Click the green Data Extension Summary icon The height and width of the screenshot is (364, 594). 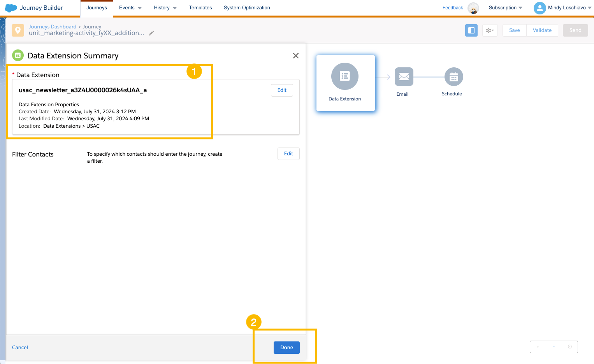coord(18,55)
